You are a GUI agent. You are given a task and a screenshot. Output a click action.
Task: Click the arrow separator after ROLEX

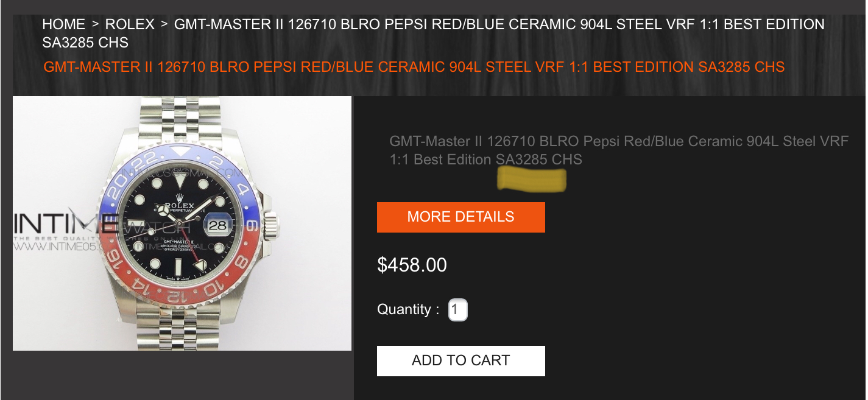click(x=164, y=24)
